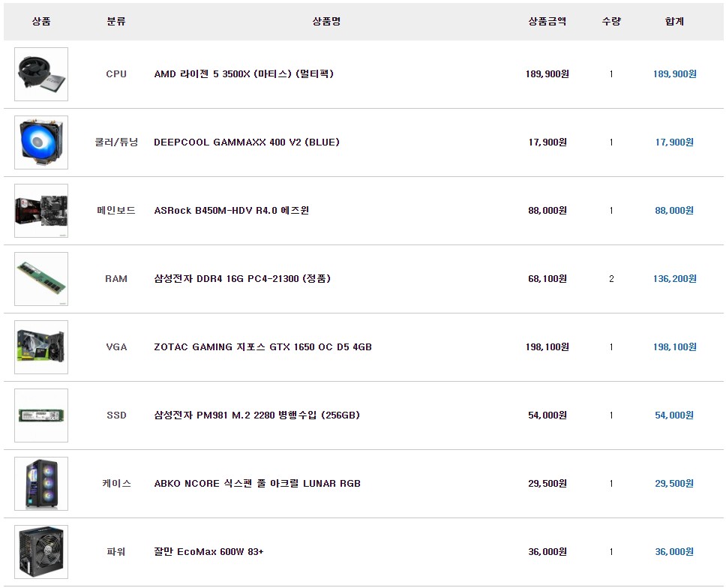Screen dimensions: 726x588
Task: Click 잘만 EcoMax 600W product name
Action: point(208,552)
